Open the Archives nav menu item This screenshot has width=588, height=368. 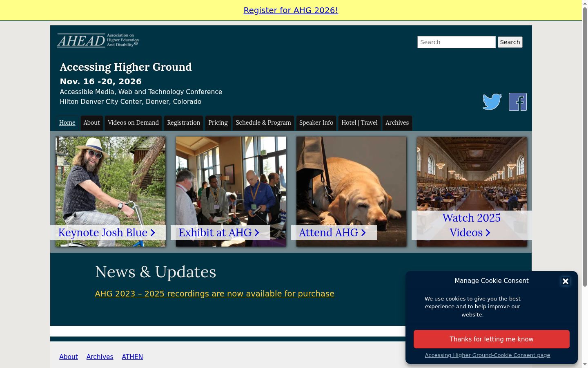(x=397, y=123)
